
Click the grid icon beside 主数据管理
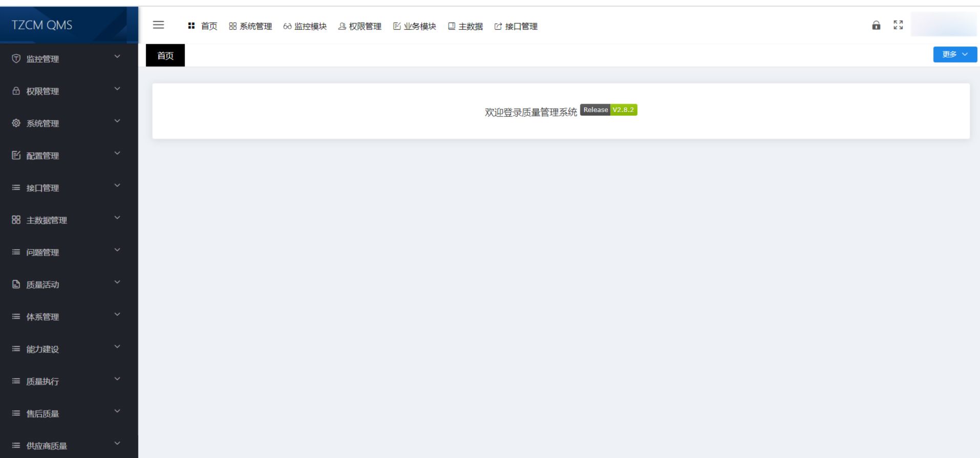(x=16, y=220)
